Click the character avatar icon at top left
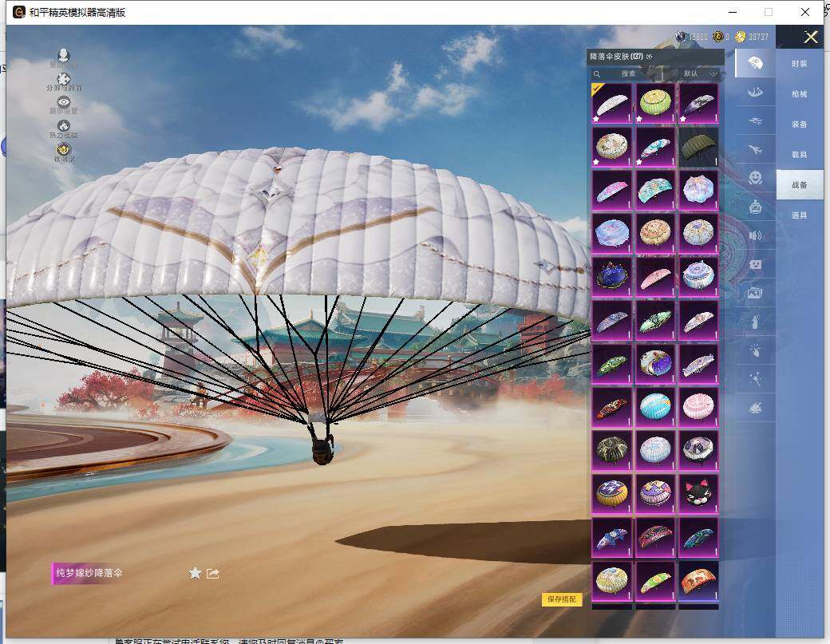 click(64, 55)
